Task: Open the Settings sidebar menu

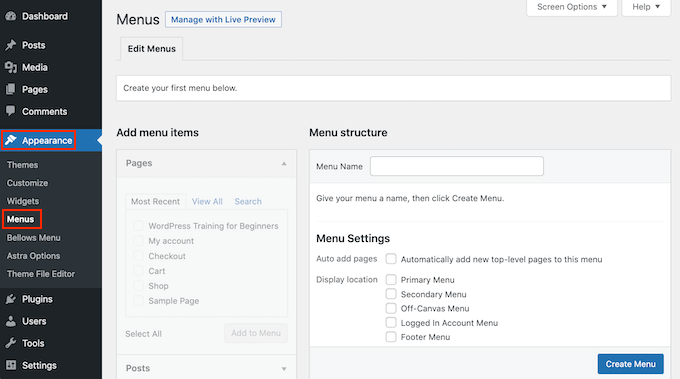Action: tap(39, 366)
